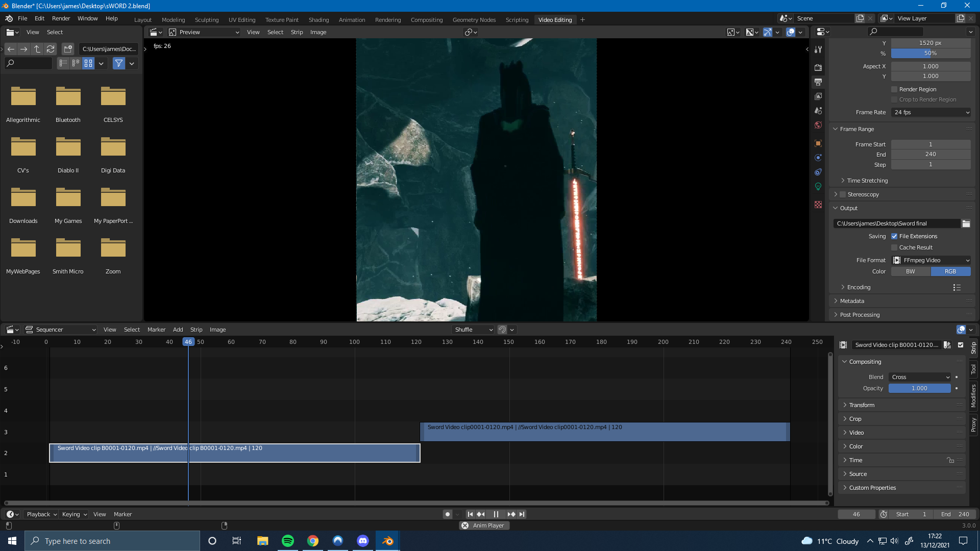Open the World properties tab icon
The image size is (980, 551).
(x=818, y=124)
